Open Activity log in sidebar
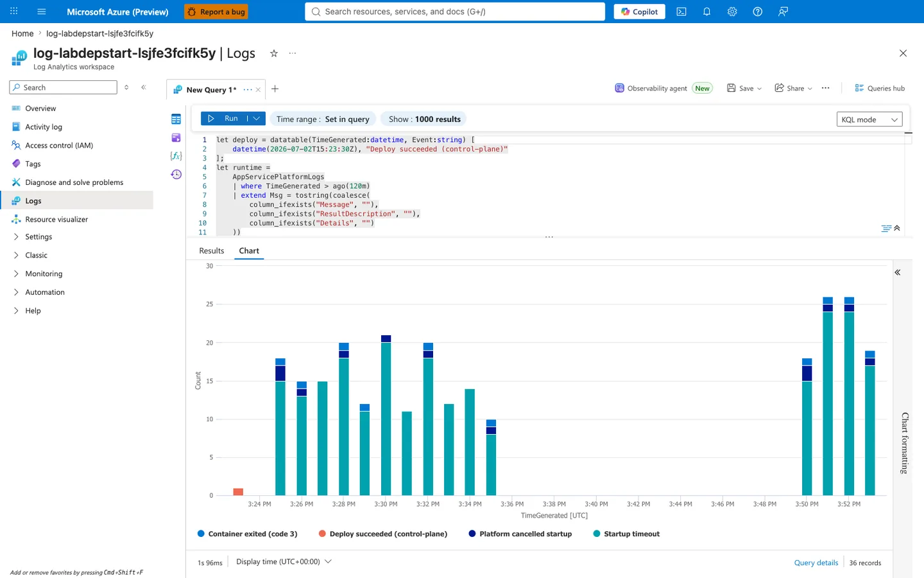 (44, 127)
